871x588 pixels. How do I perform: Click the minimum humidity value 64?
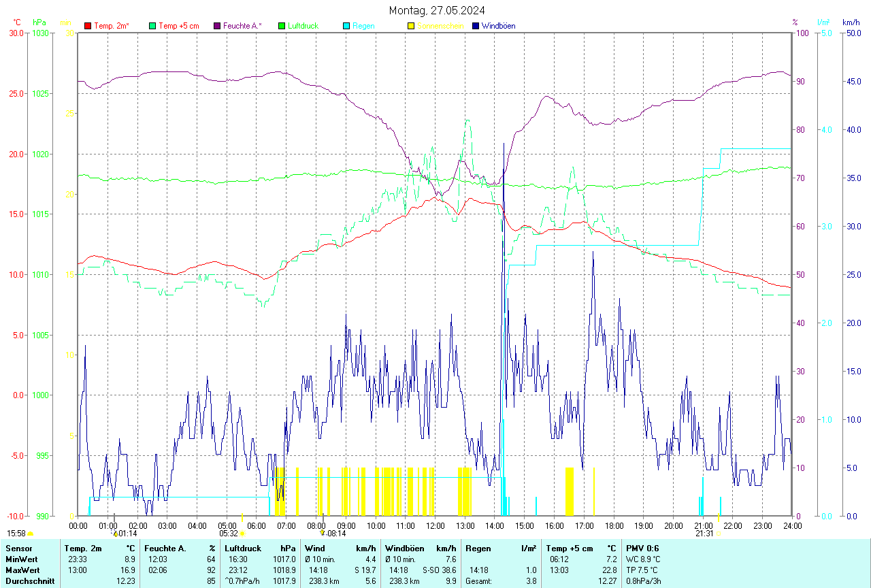pos(212,559)
